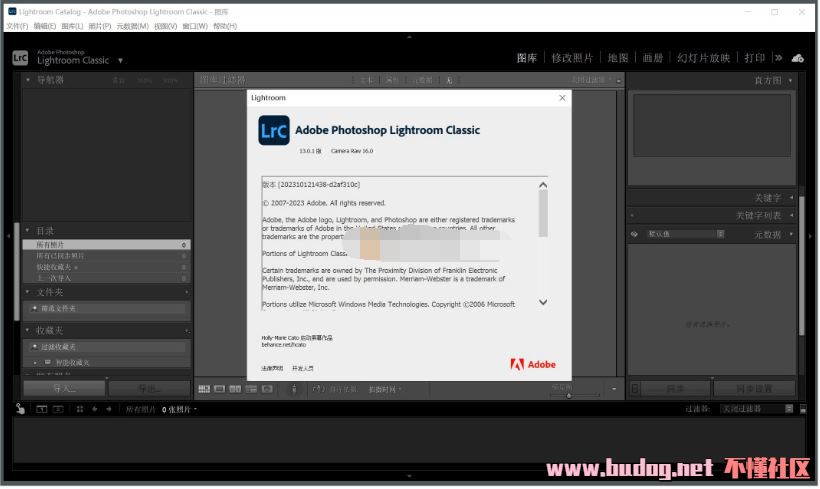Open the Window (窗口) menu
Screen dimensions: 820x489
195,26
